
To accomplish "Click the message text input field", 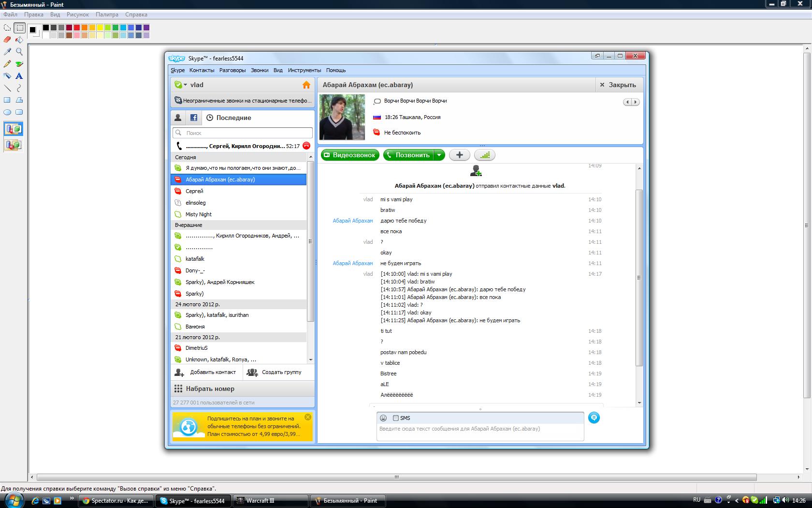I will point(480,433).
